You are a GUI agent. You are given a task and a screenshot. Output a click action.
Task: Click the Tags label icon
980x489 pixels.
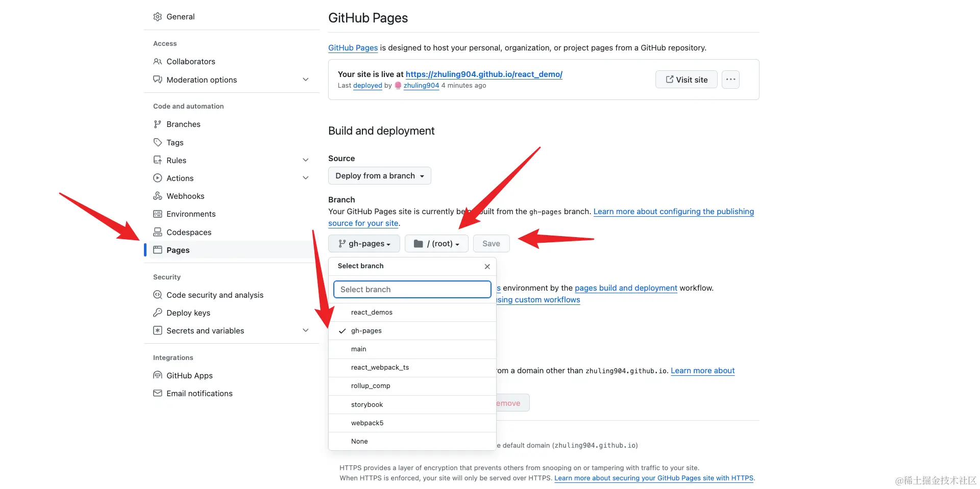click(158, 142)
